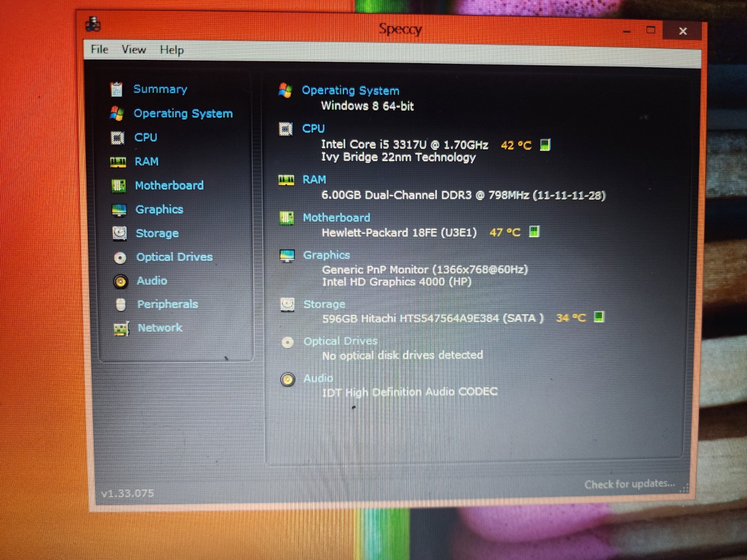Viewport: 747px width, 560px height.
Task: Click 'Hewlett-Packard 18FE (U3E1)' text
Action: (399, 232)
